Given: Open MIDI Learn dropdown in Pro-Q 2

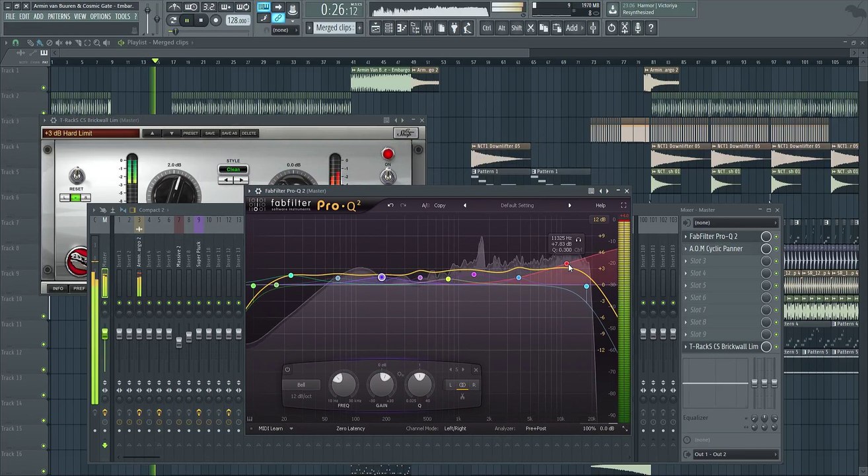Looking at the screenshot, I should (x=275, y=428).
